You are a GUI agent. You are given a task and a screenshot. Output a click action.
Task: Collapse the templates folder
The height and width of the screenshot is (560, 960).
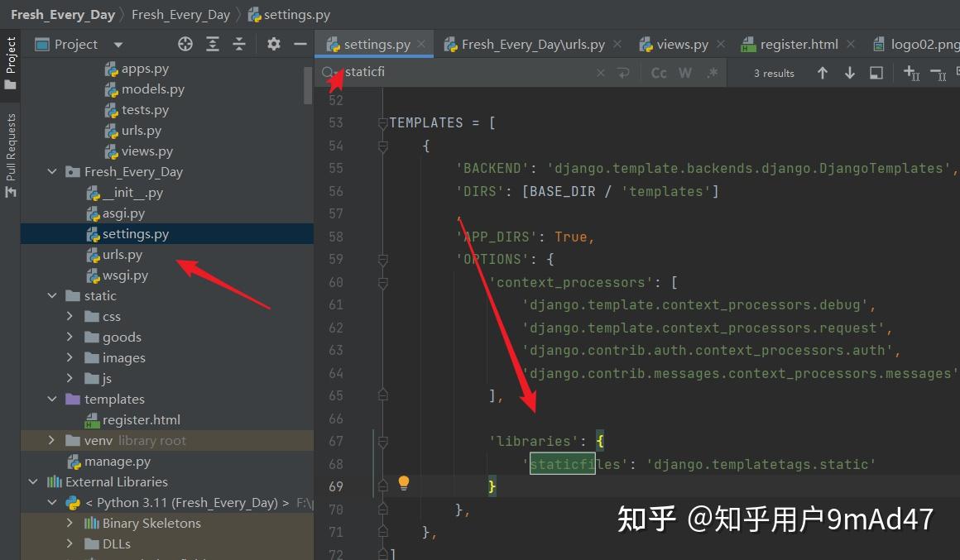[x=52, y=399]
